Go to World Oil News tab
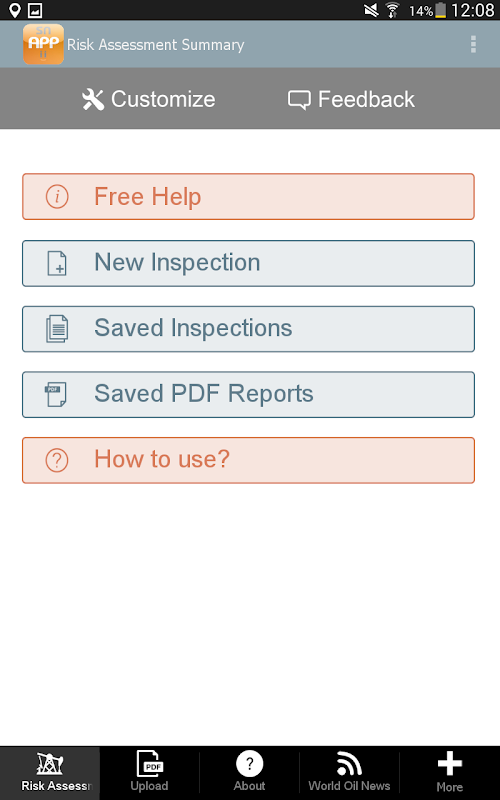Image resolution: width=500 pixels, height=800 pixels. coord(349,773)
